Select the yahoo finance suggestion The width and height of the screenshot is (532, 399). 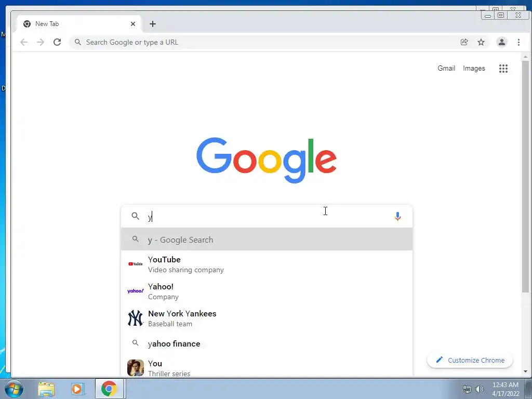pyautogui.click(x=267, y=344)
